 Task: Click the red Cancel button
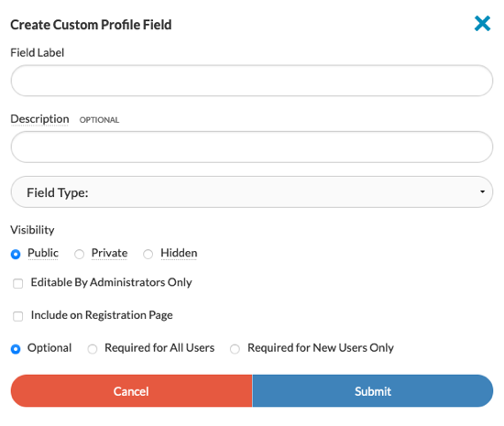click(131, 391)
